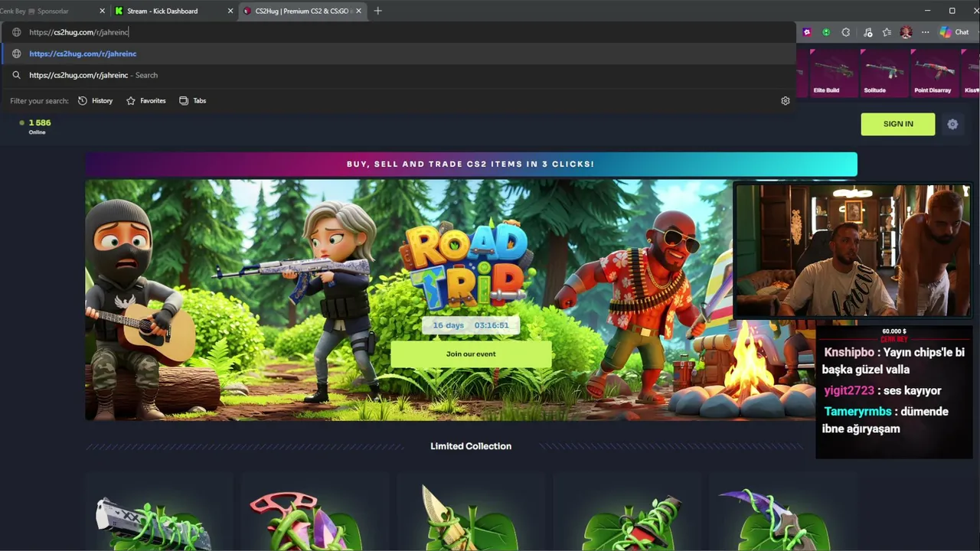The image size is (980, 551).
Task: Open a new browser tab
Action: 378,11
